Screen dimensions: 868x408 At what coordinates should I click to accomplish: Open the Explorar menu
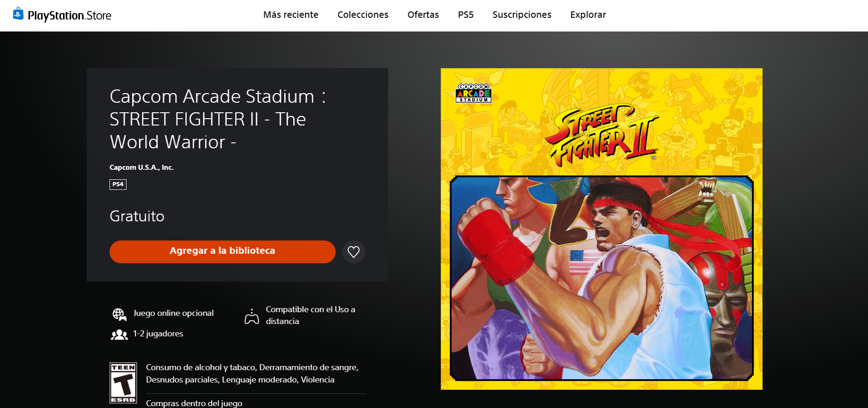click(x=588, y=15)
